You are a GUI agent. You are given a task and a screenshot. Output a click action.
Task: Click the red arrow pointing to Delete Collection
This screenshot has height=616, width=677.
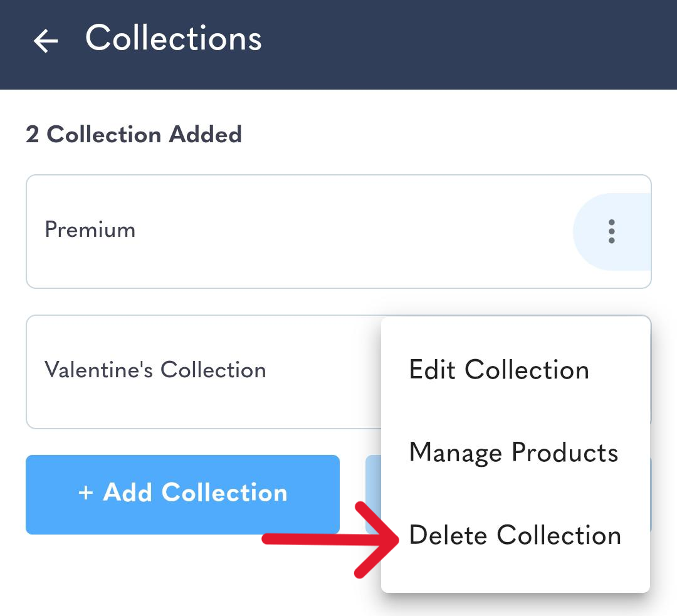[331, 539]
